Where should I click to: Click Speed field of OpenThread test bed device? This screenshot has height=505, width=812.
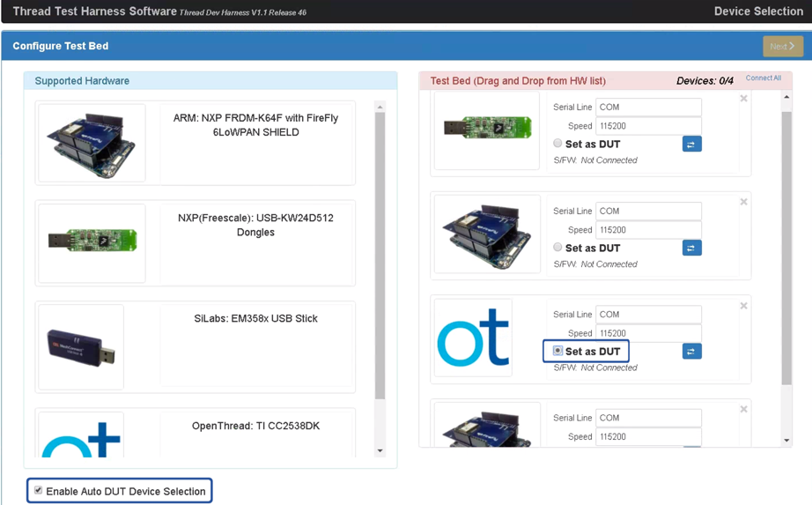pos(648,333)
